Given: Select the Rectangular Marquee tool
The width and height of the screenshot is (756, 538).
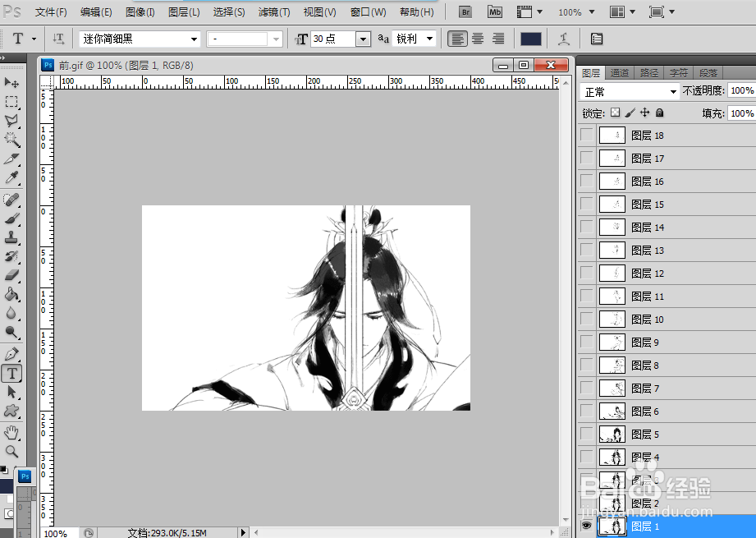Looking at the screenshot, I should [x=11, y=102].
